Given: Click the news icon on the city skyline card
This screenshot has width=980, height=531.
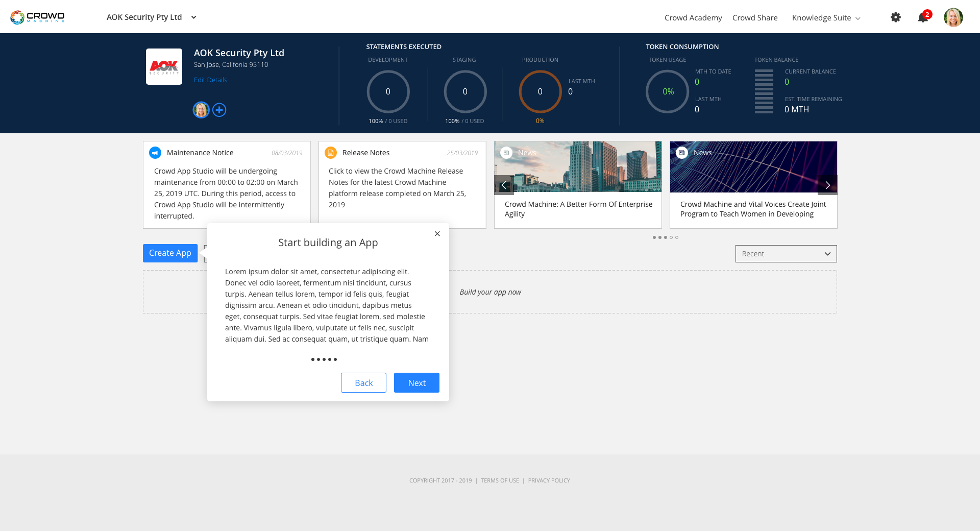Looking at the screenshot, I should pos(506,153).
